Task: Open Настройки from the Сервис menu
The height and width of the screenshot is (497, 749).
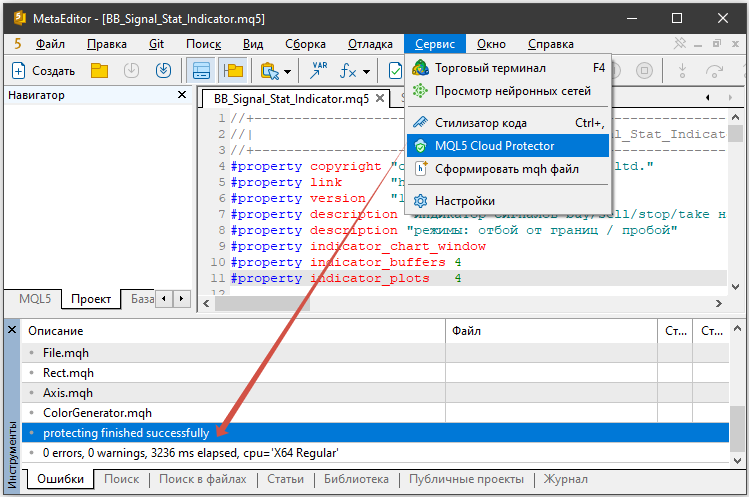Action: click(x=508, y=201)
